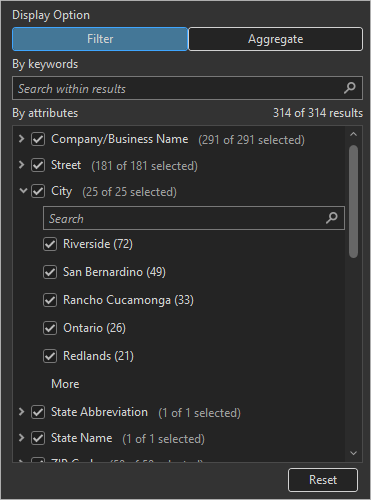The image size is (371, 500).
Task: Click the '(25 of 25 selected)' City count
Action: coord(129,192)
